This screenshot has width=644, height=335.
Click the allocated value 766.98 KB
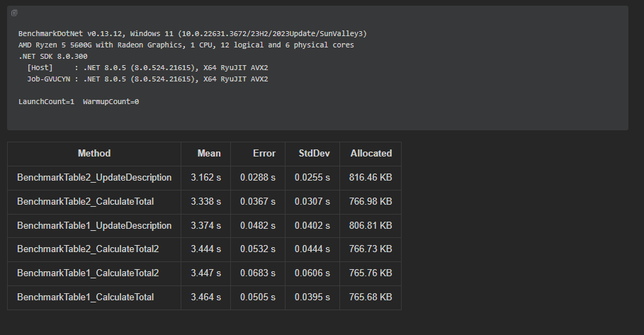(371, 202)
